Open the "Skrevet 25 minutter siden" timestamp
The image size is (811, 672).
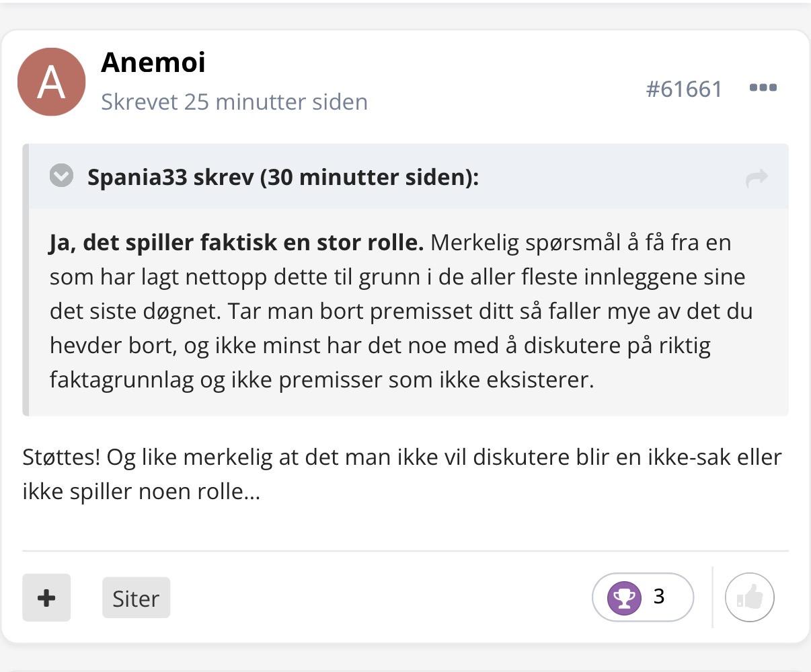(x=234, y=102)
